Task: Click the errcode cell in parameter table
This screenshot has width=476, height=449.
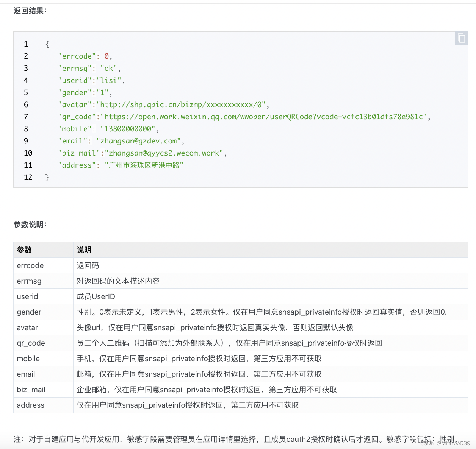Action: pyautogui.click(x=43, y=265)
